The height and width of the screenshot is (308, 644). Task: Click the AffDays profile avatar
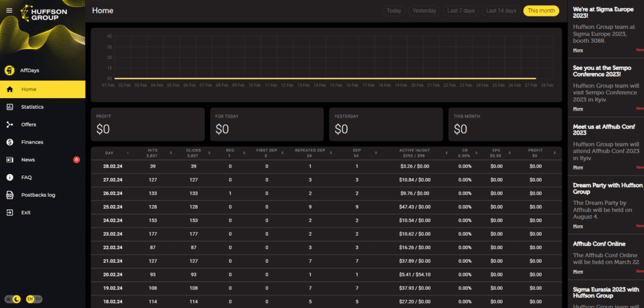tap(9, 70)
